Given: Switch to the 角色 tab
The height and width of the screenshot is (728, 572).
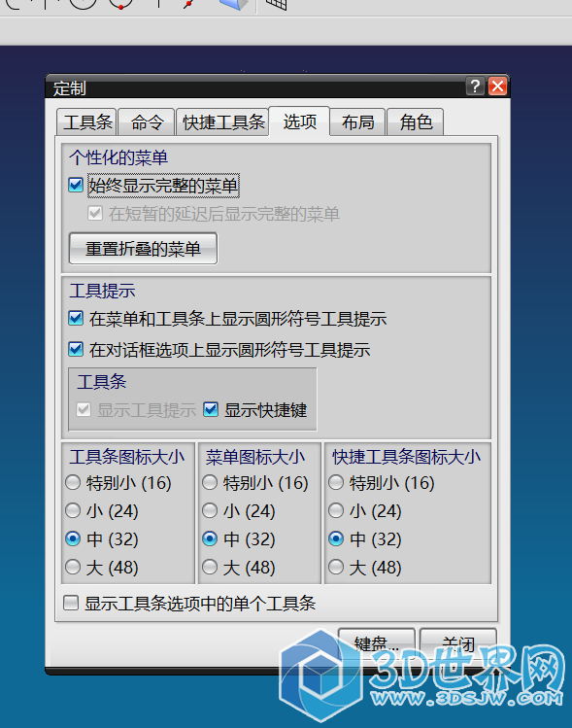Looking at the screenshot, I should 416,122.
